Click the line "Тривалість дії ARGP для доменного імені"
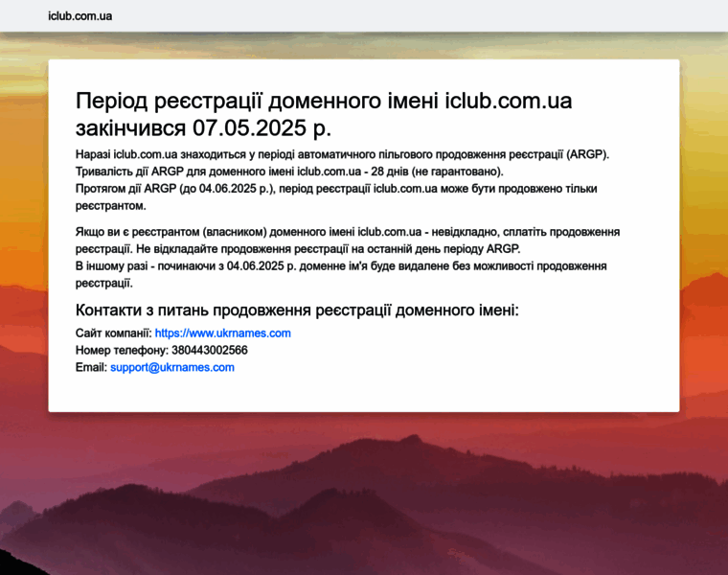728x575 pixels. 289,172
